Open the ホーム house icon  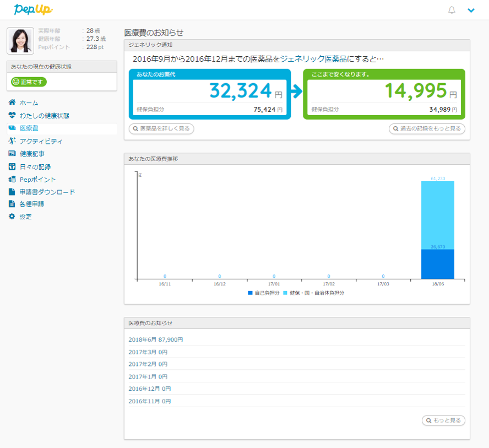tap(12, 102)
